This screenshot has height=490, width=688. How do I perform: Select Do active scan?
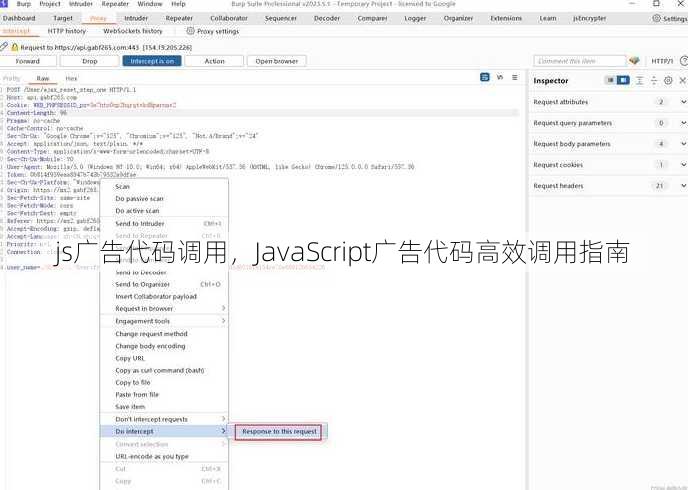coord(164,211)
